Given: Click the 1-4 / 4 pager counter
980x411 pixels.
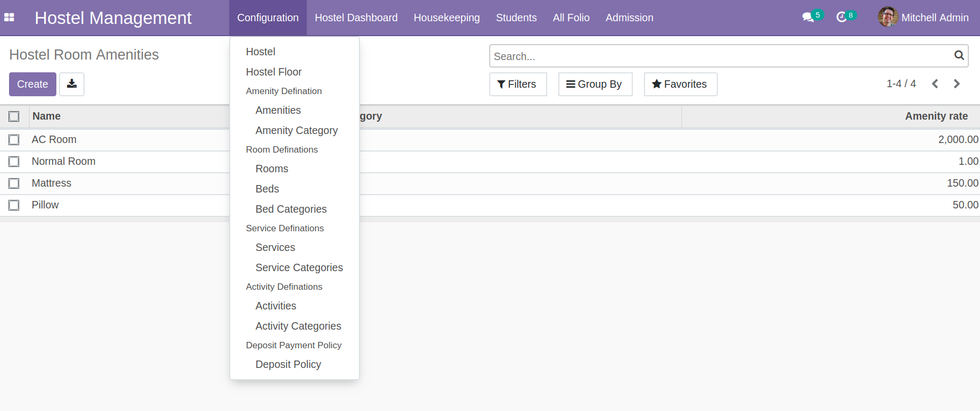Looking at the screenshot, I should (x=901, y=84).
